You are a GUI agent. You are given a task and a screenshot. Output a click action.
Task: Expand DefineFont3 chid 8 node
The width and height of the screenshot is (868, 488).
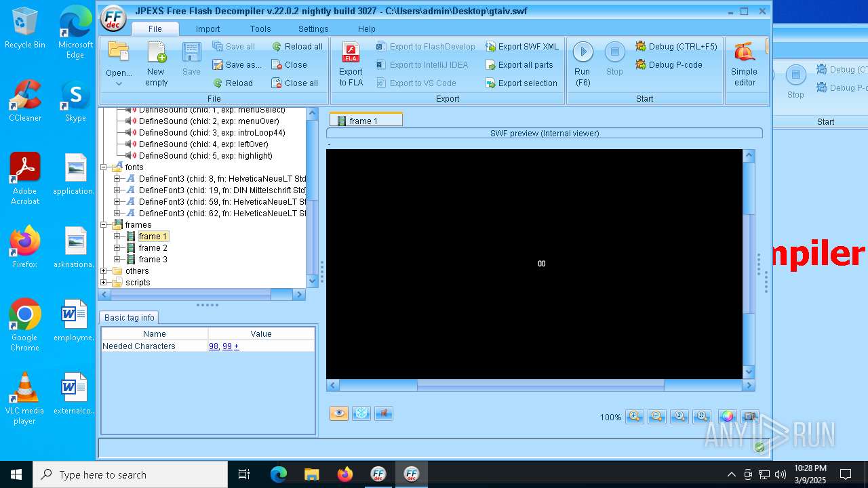tap(117, 179)
